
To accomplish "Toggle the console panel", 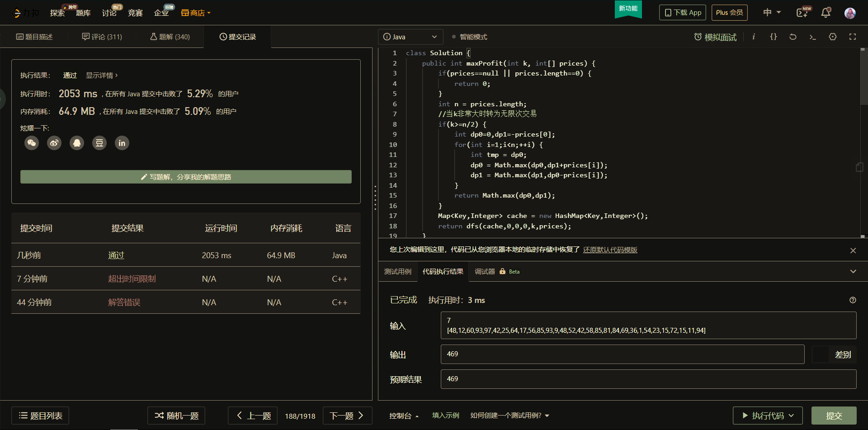I will (404, 416).
